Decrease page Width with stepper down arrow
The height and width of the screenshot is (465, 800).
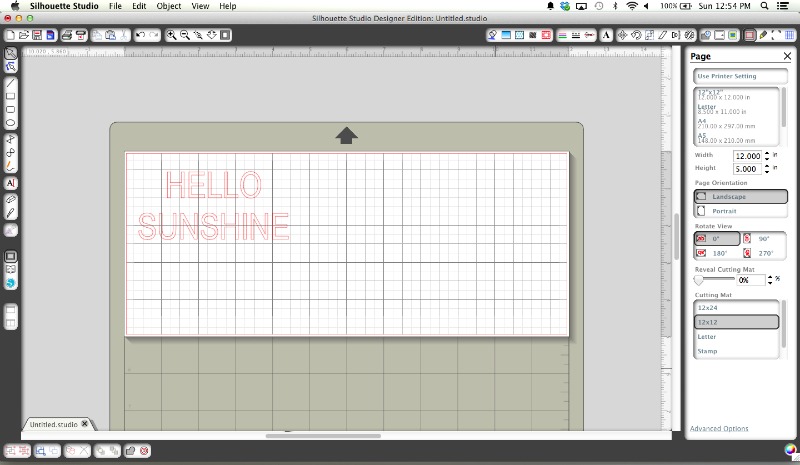pos(767,158)
